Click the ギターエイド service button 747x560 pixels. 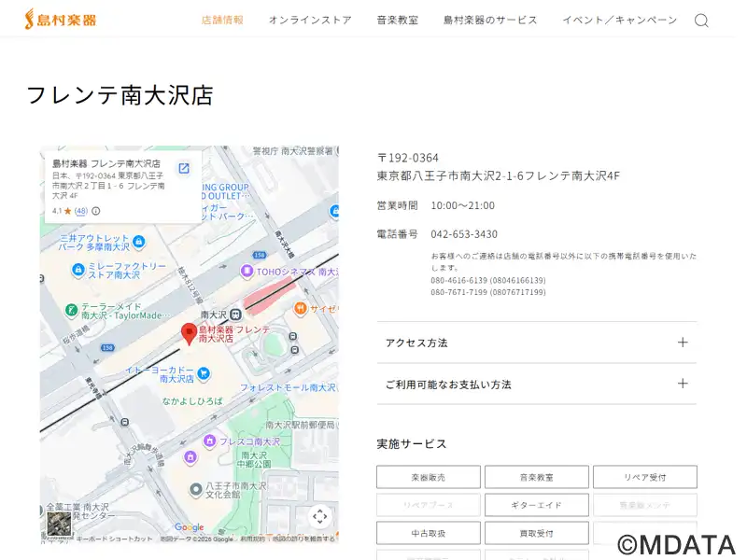[536, 505]
